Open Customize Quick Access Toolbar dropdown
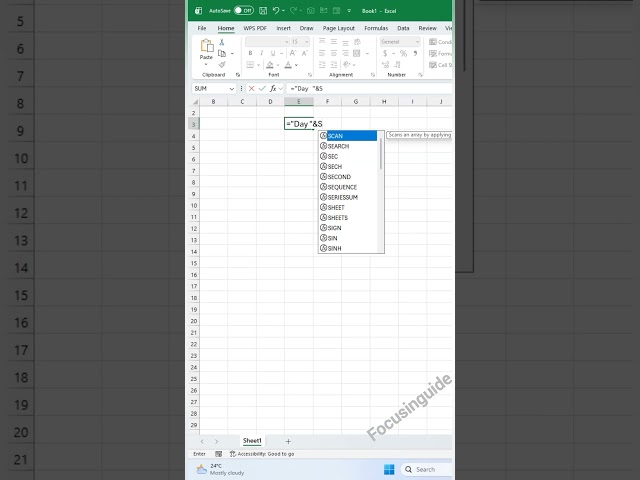Viewport: 640px width, 480px height. (x=349, y=11)
